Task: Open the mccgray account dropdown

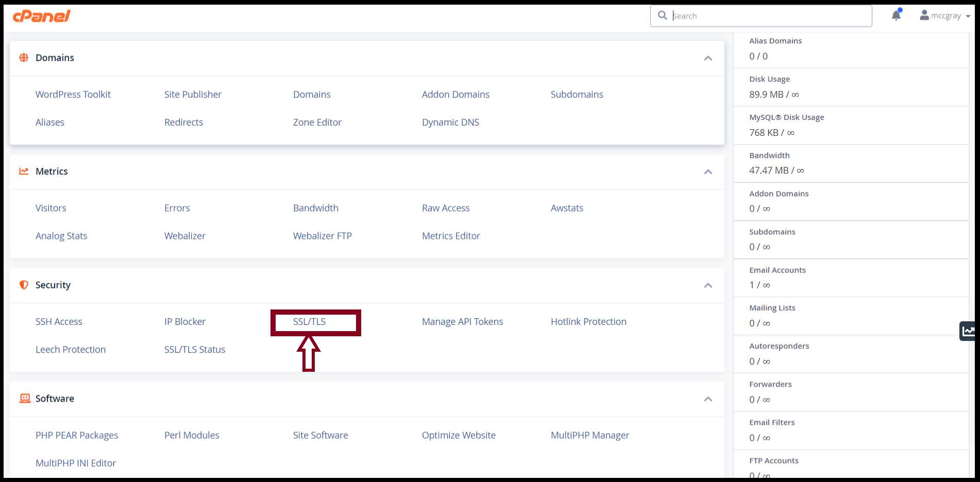Action: (945, 15)
